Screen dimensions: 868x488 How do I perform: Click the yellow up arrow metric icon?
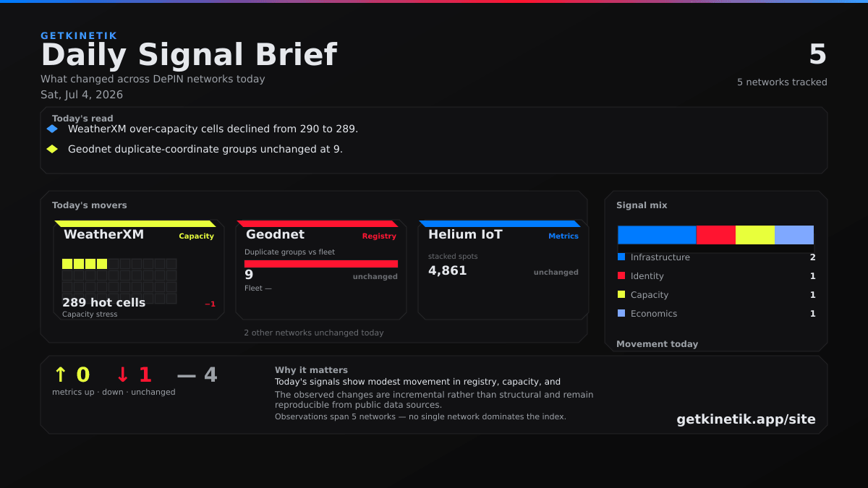61,374
